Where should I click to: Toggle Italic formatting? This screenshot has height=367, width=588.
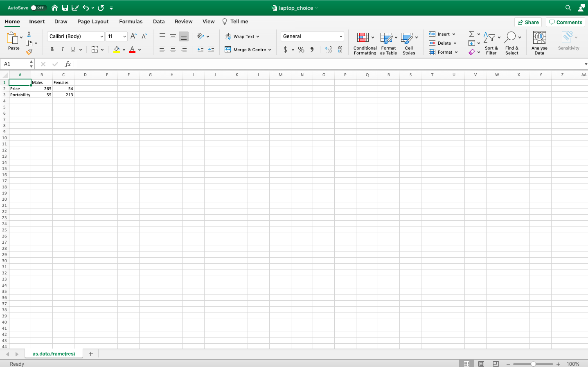pos(63,50)
